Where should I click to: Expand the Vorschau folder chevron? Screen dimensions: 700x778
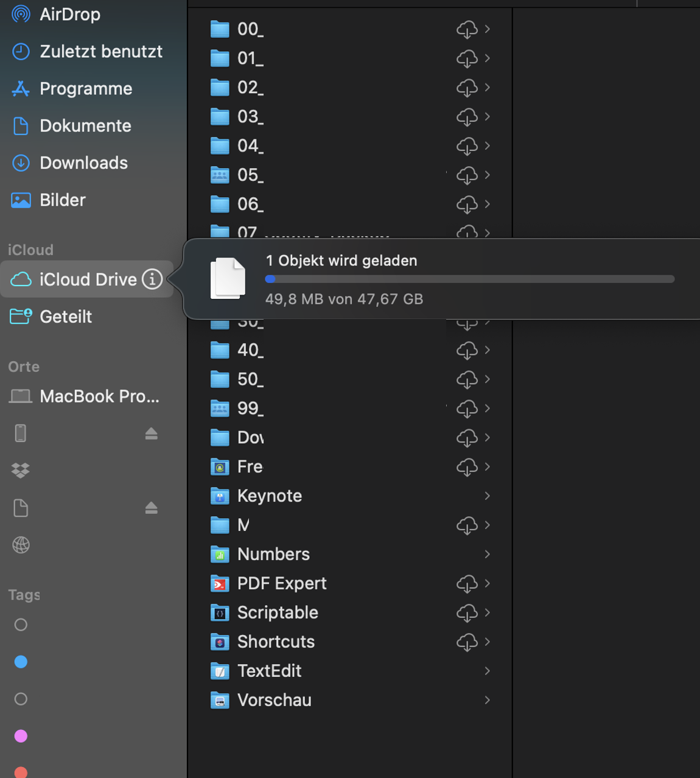coord(487,700)
